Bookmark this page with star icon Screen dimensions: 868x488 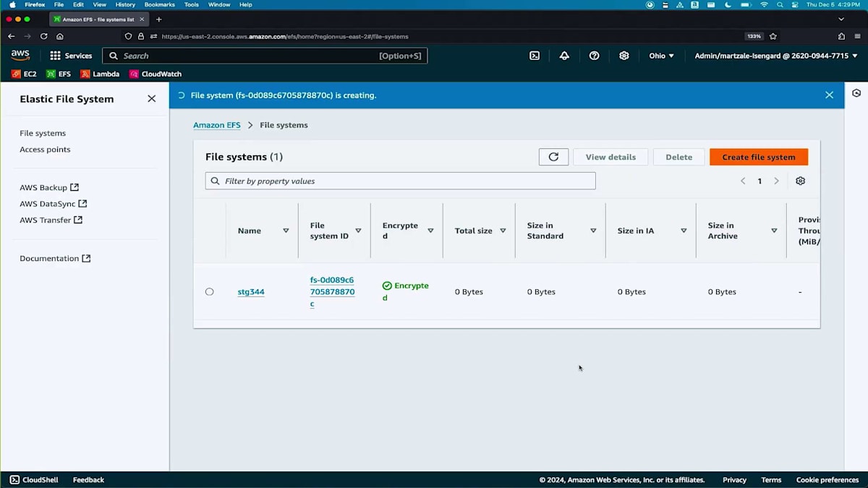(773, 36)
